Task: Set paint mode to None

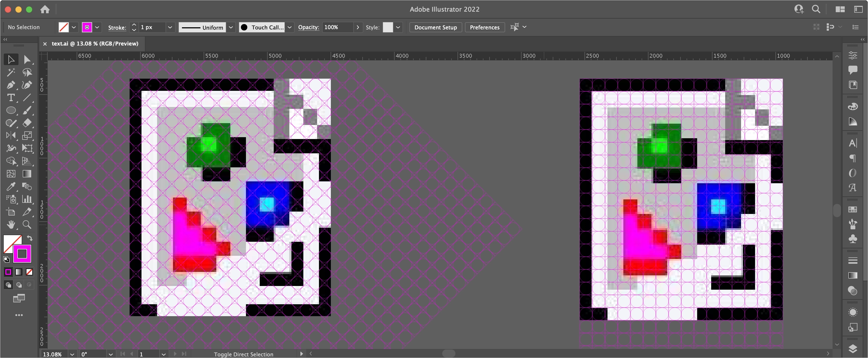Action: [29, 272]
